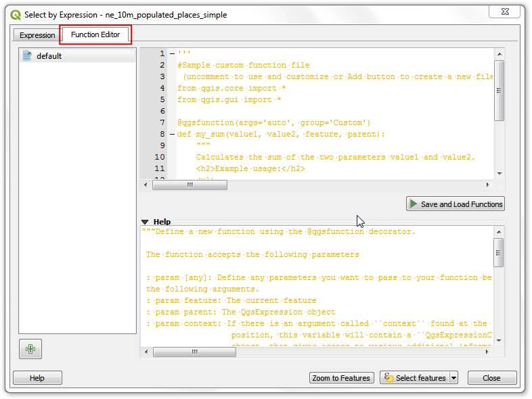Collapse the my_sum function fold at line 8

171,135
